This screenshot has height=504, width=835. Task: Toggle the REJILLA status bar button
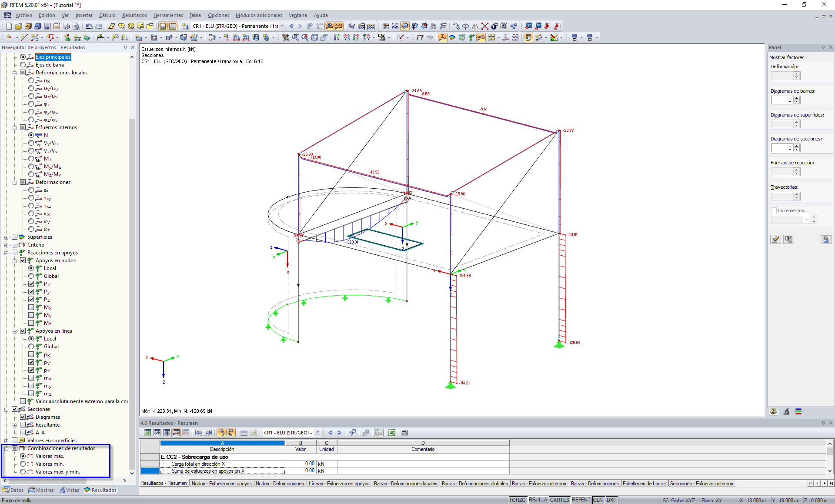(538, 500)
